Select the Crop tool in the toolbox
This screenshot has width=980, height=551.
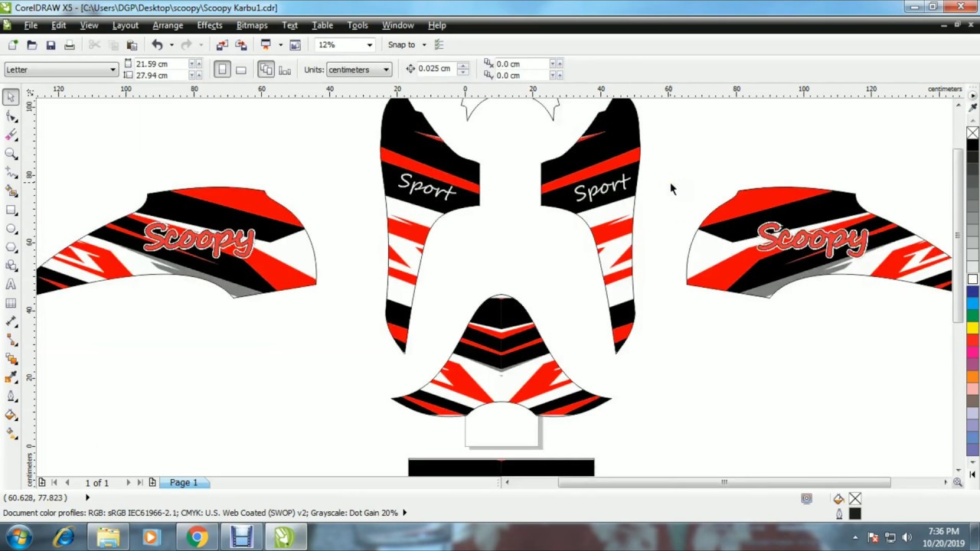[x=11, y=135]
